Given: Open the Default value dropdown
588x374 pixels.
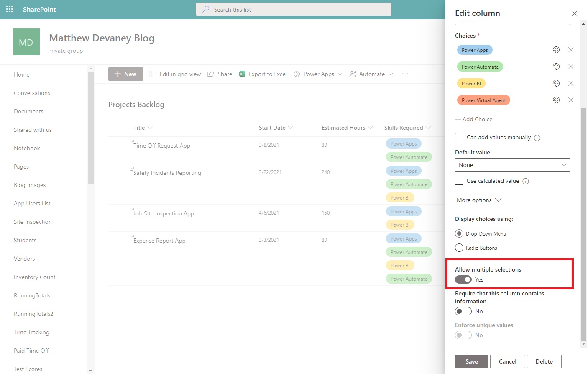Looking at the screenshot, I should pyautogui.click(x=512, y=165).
